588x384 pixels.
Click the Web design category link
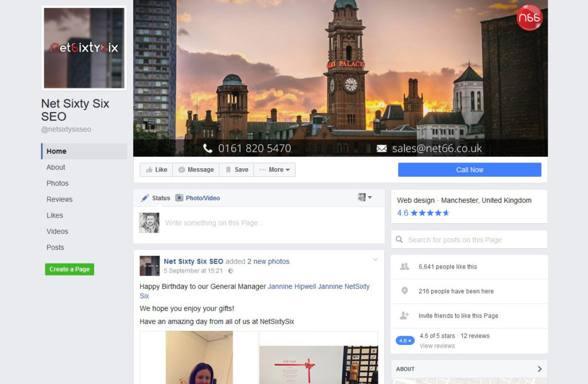pyautogui.click(x=416, y=200)
